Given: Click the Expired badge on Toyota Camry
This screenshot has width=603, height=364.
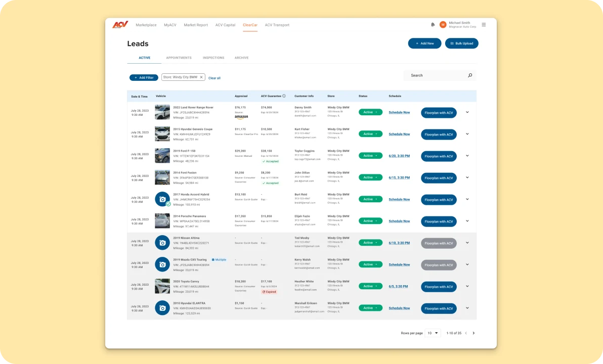Looking at the screenshot, I should click(269, 292).
